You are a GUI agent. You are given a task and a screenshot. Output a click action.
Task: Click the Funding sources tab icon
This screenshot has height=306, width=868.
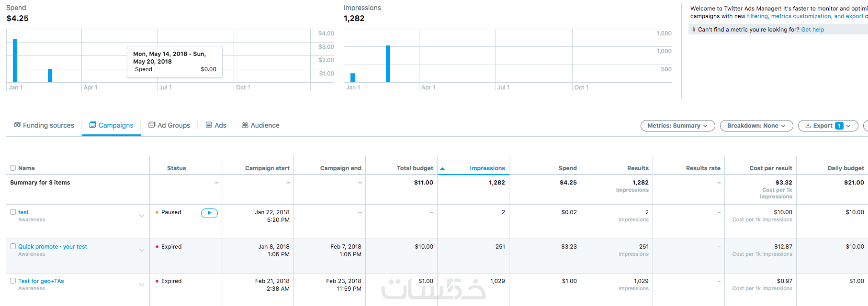tap(17, 125)
